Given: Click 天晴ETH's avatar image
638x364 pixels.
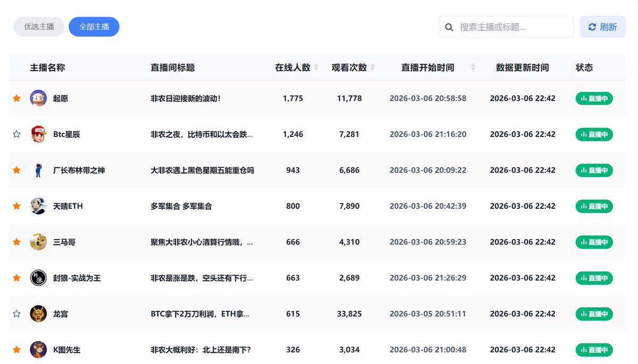Looking at the screenshot, I should 38,206.
